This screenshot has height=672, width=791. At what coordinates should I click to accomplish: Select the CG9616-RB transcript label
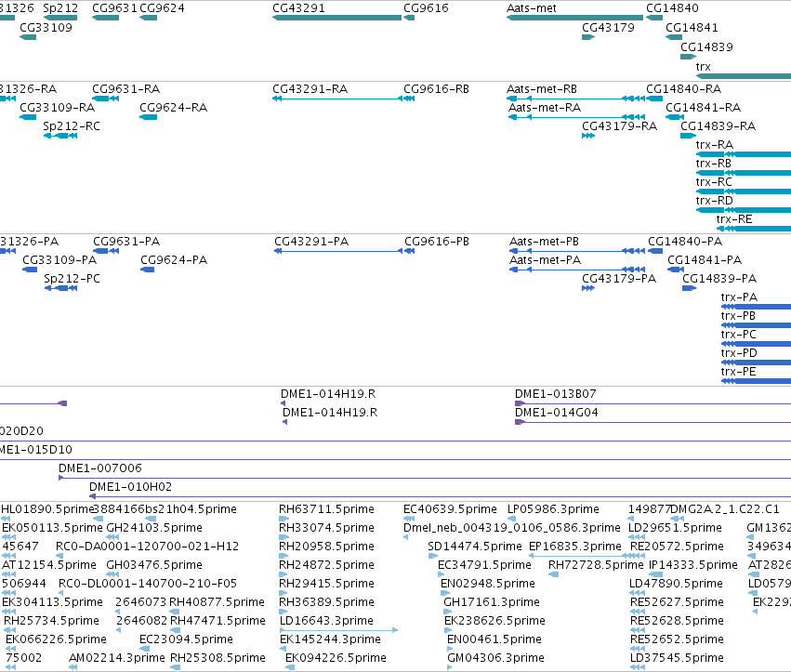click(x=436, y=89)
